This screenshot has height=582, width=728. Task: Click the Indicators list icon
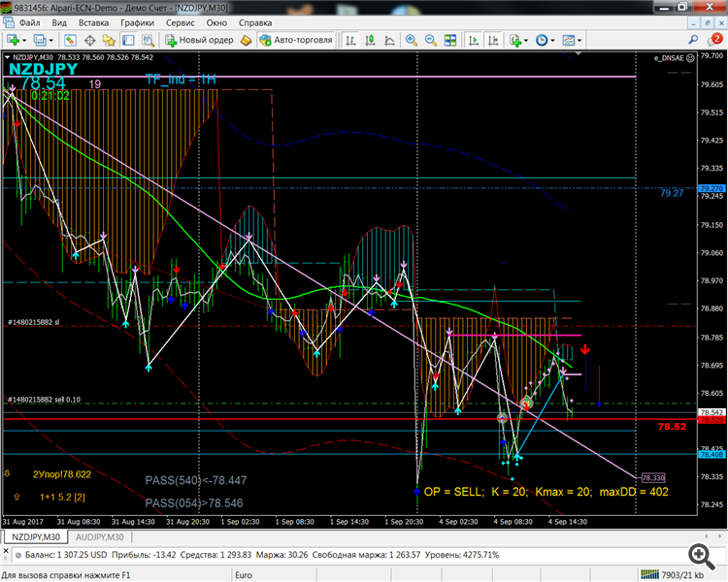pyautogui.click(x=514, y=41)
